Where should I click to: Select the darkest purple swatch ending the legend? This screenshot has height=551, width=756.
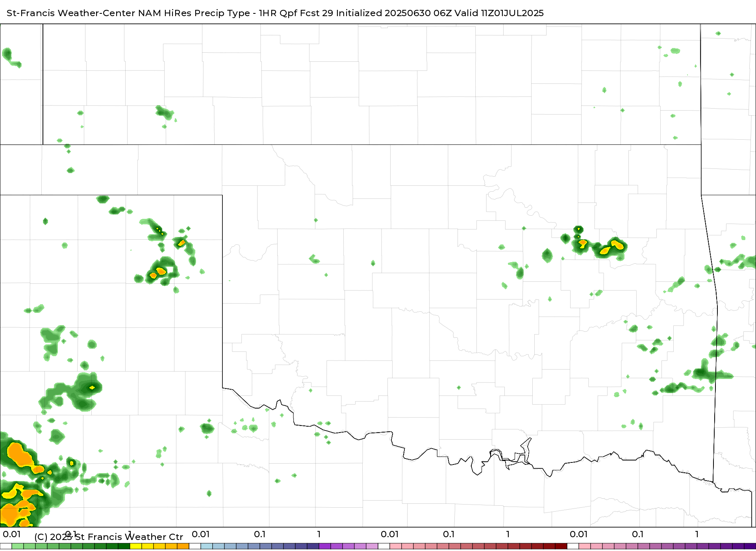750,546
